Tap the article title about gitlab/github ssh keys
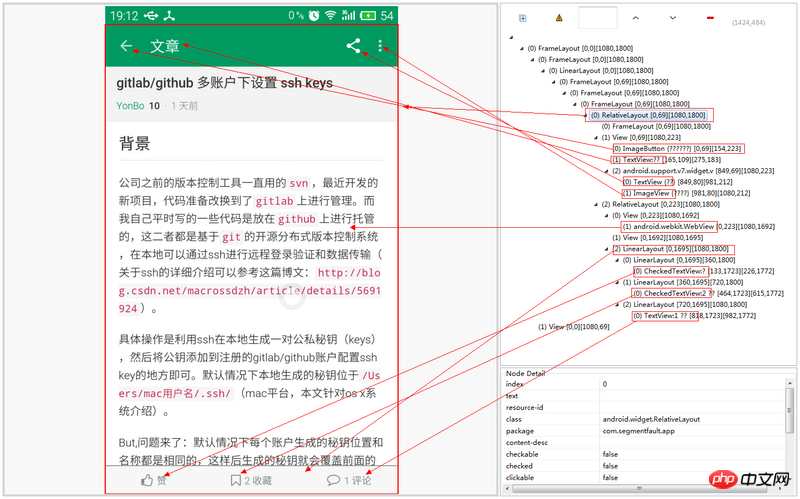800x499 pixels. click(224, 83)
